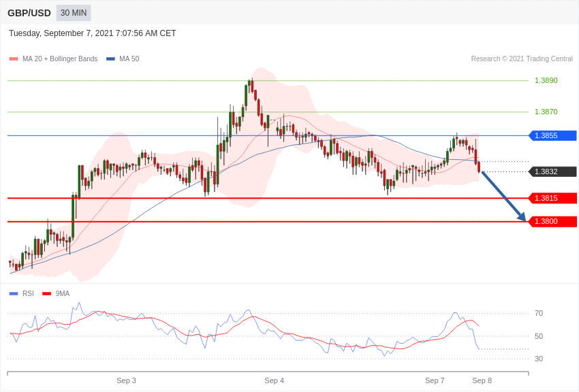Image resolution: width=579 pixels, height=392 pixels.
Task: Select the MA 20 + Bollinger Bands label
Action: (x=60, y=59)
